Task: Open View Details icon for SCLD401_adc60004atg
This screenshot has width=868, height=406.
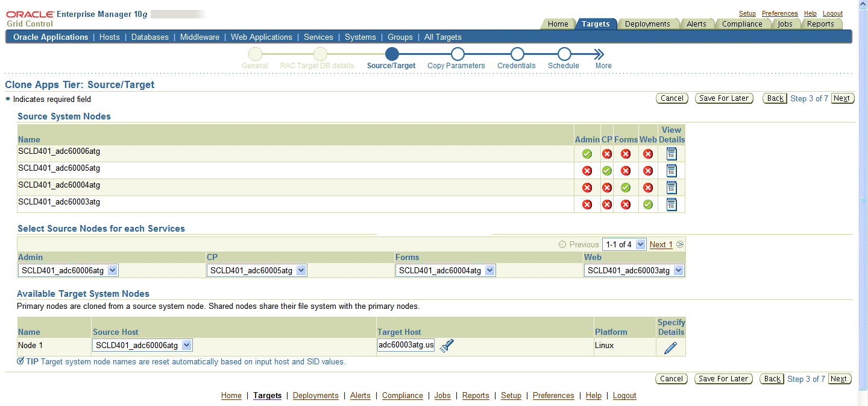Action: click(671, 188)
